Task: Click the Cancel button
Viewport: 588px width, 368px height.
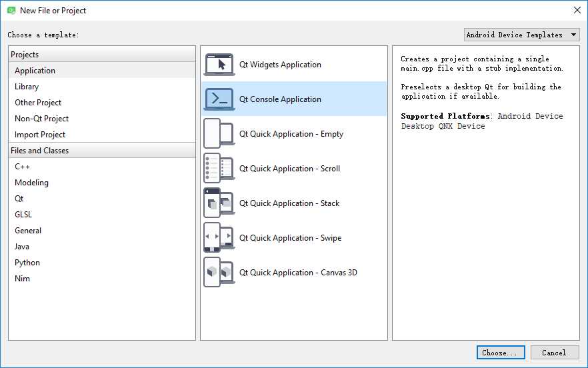Action: pos(555,353)
